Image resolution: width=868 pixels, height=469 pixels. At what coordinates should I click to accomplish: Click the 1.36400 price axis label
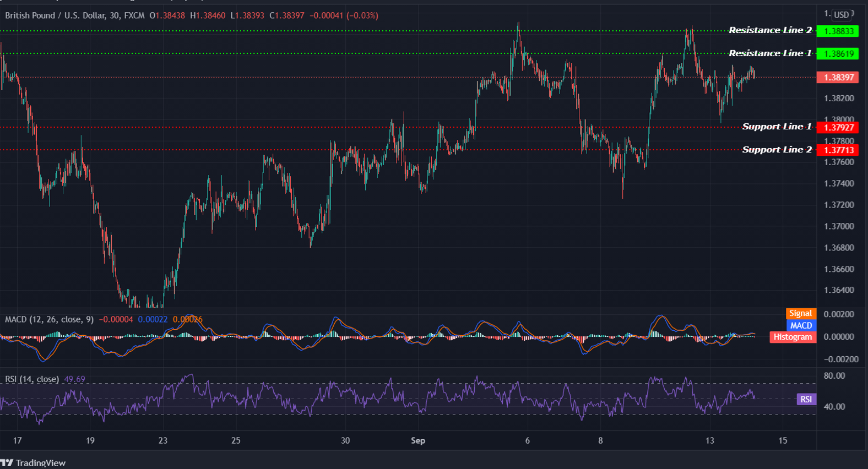[x=839, y=290]
